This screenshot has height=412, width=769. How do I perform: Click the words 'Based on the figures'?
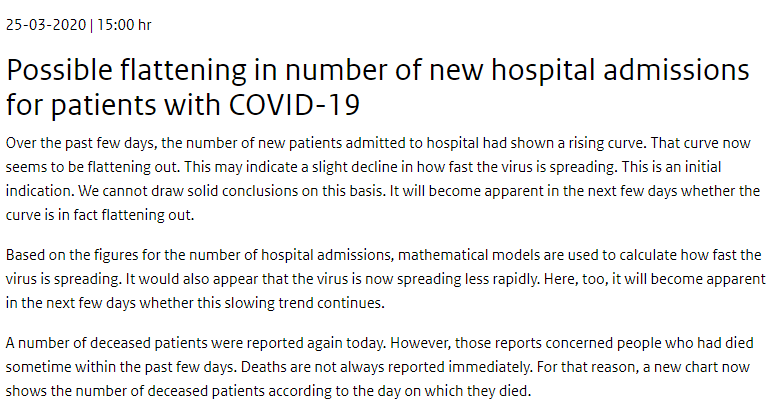coord(72,255)
